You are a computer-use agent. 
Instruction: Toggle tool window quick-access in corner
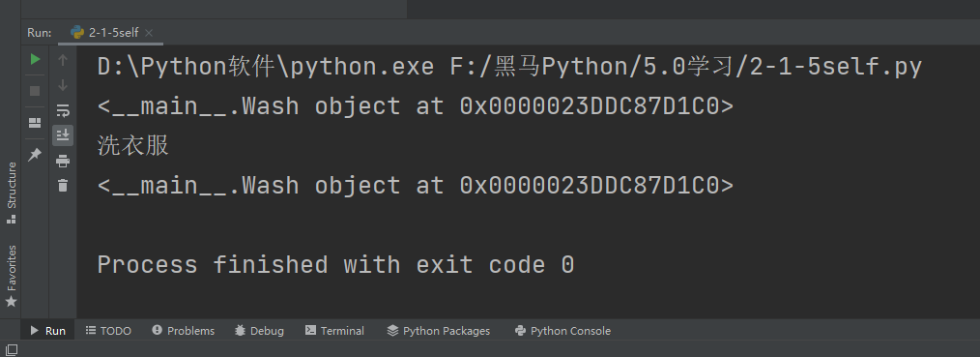pos(12,350)
